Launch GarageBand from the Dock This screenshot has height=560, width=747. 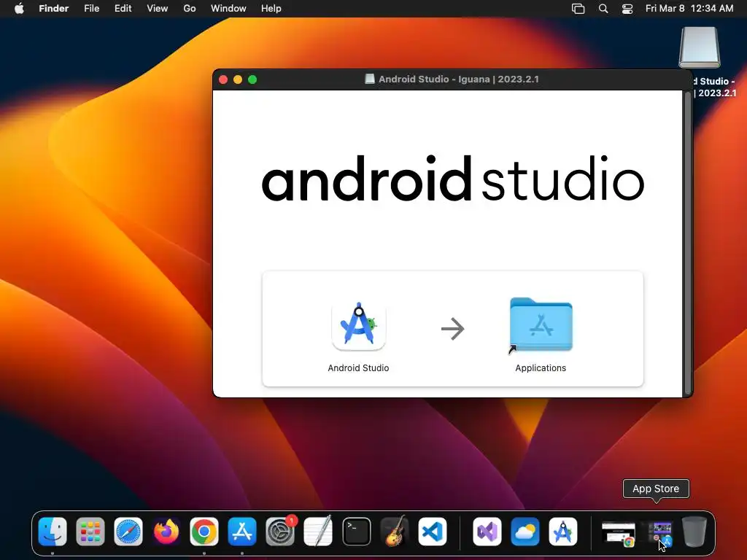pos(395,531)
